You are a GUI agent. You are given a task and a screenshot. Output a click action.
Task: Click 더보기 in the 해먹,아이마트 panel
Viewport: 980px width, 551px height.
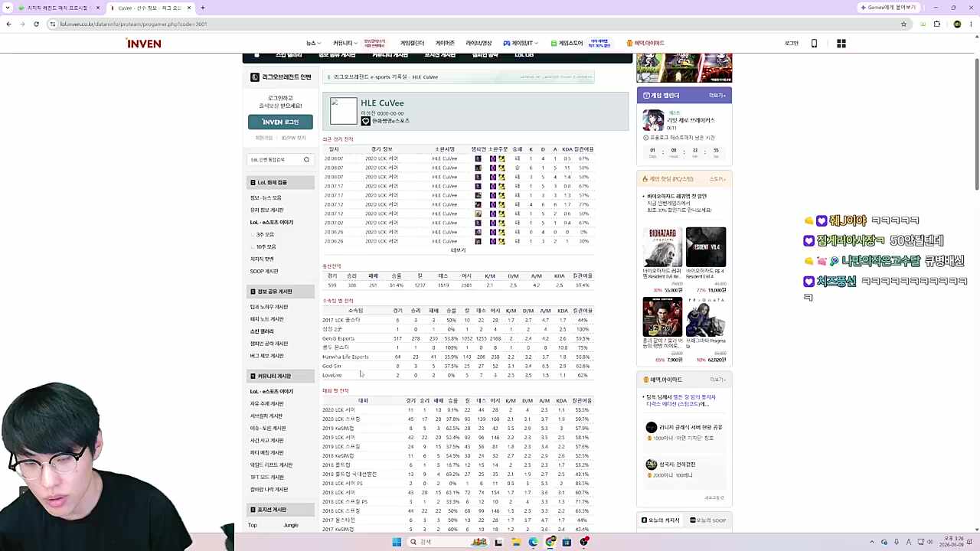click(717, 380)
